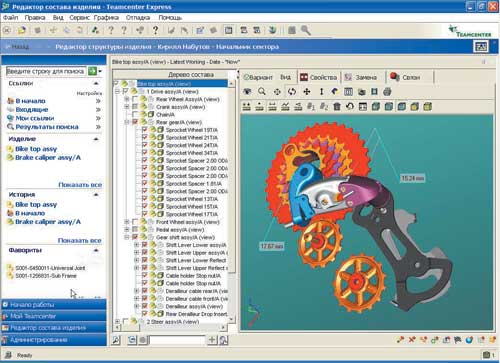Click the window layout icon beside the reset arrow
Screen dimensions: 500x363
click(363, 106)
